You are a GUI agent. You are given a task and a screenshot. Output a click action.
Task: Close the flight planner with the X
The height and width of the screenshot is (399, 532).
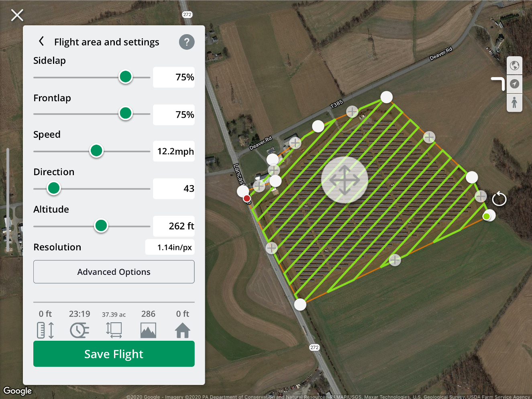point(17,15)
